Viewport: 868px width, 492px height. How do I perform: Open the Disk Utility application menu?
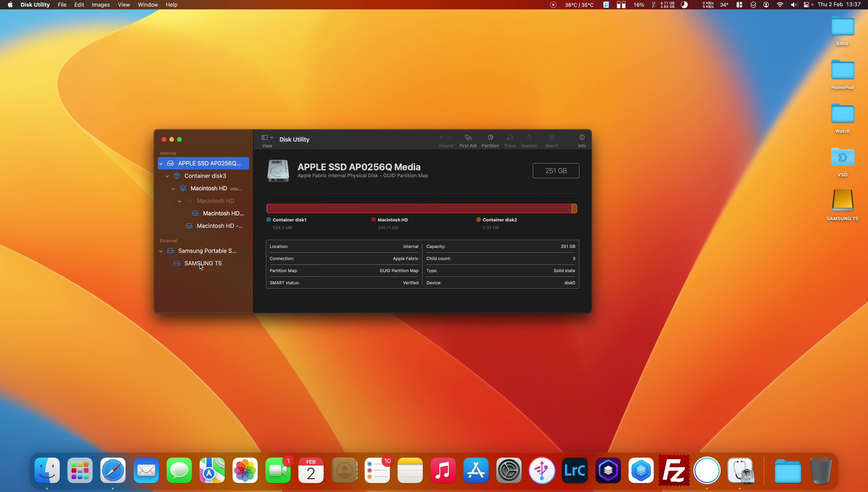click(35, 5)
